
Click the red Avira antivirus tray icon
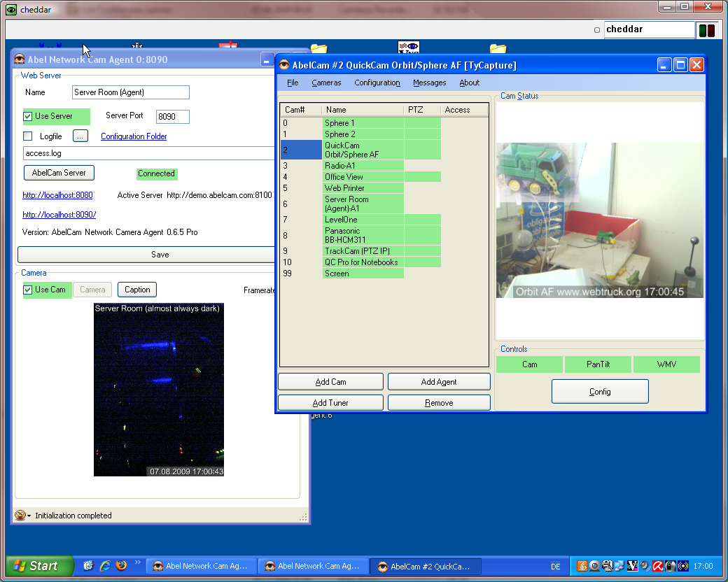point(658,566)
